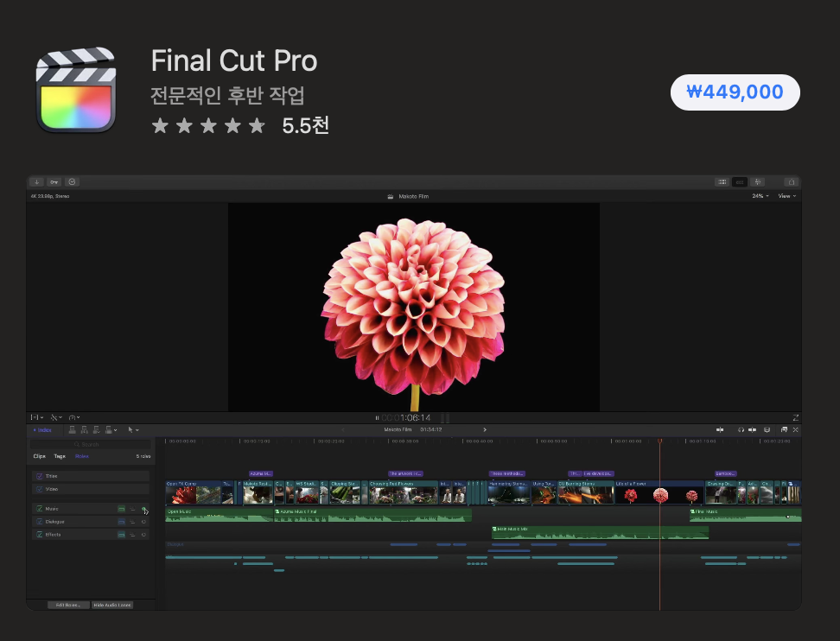
Task: Switch to the Tags tab
Action: pos(60,456)
